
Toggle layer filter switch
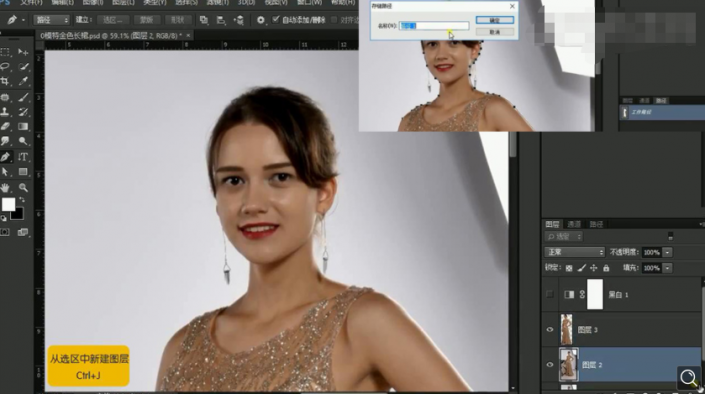[670, 236]
